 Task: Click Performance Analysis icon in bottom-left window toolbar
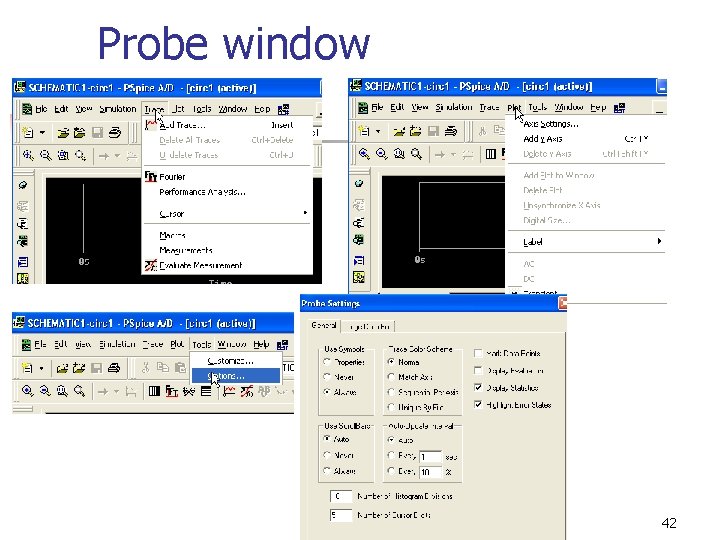[189, 391]
